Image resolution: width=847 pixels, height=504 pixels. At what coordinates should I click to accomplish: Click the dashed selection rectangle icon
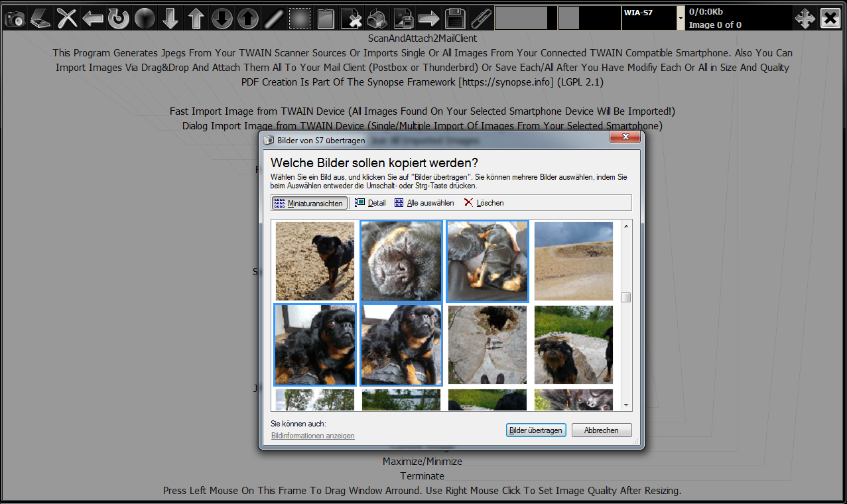[x=300, y=19]
